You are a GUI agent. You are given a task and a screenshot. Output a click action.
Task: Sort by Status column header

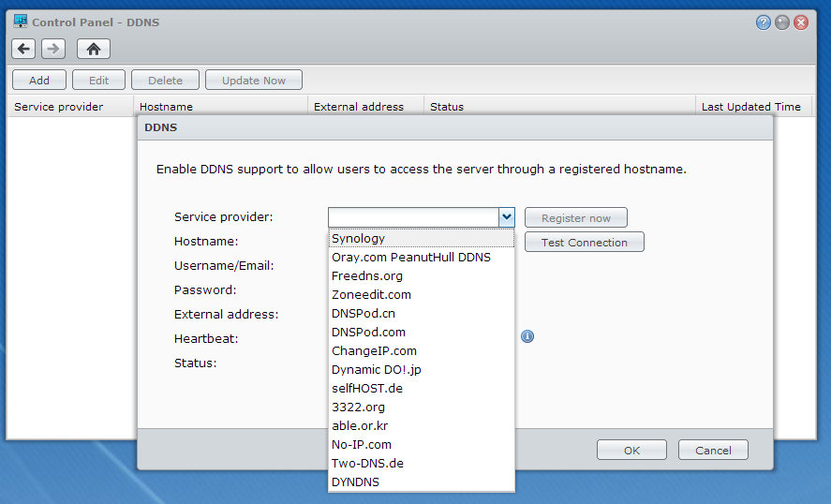[x=559, y=107]
